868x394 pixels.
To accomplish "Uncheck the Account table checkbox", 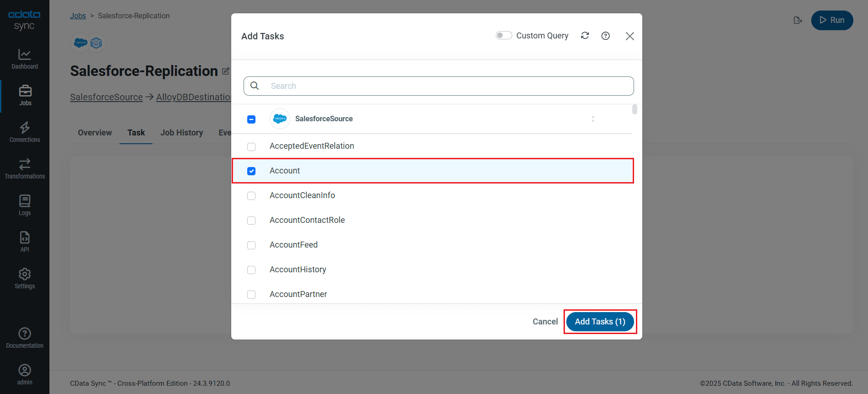I will 251,171.
